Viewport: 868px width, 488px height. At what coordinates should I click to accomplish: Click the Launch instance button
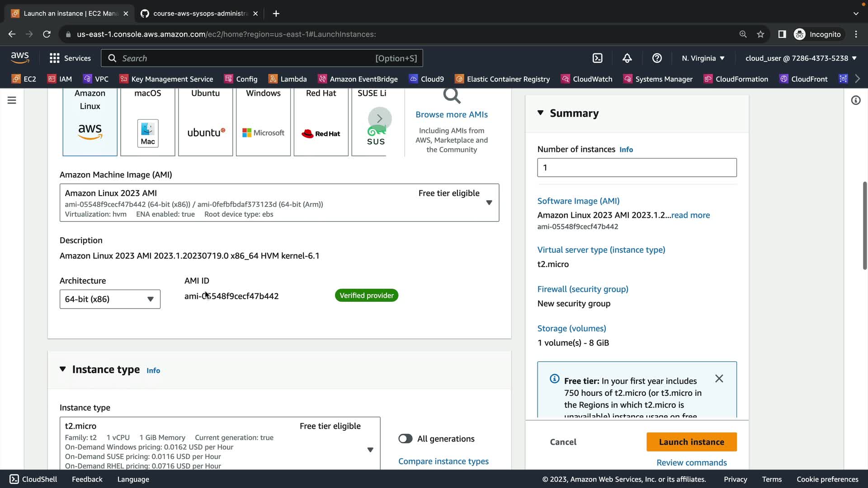point(691,442)
